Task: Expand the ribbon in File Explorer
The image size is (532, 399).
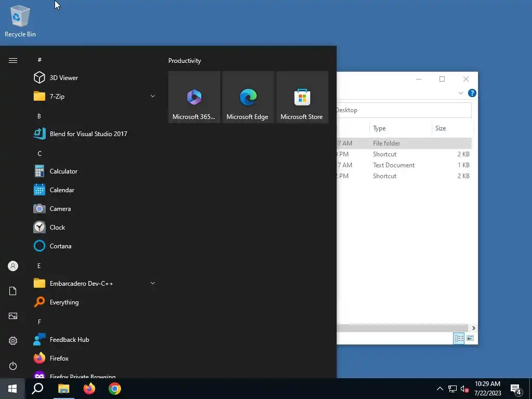Action: (460, 93)
